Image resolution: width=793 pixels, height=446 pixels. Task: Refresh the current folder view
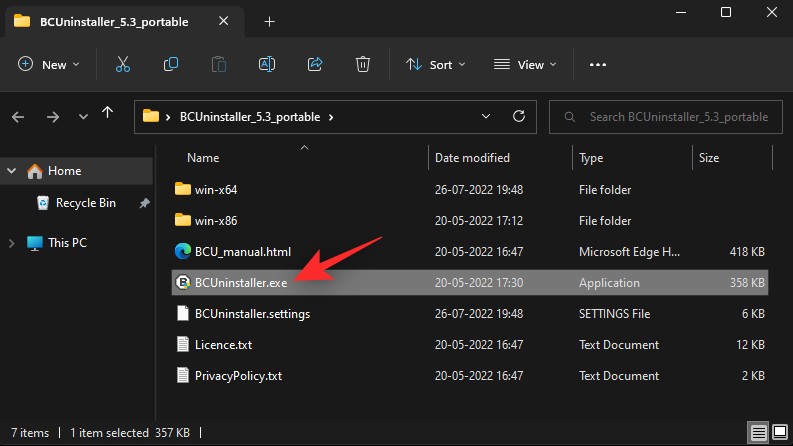(x=518, y=116)
